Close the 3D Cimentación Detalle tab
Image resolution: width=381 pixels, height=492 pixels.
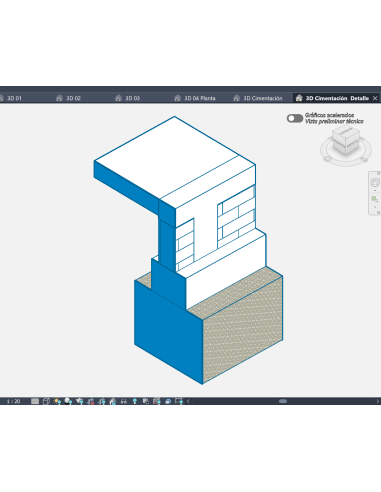click(x=375, y=98)
